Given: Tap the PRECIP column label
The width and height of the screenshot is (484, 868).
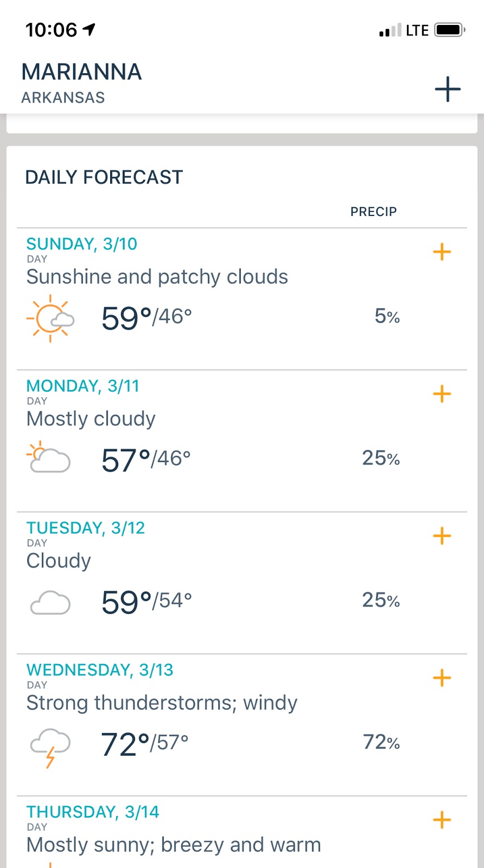Looking at the screenshot, I should coord(373,212).
